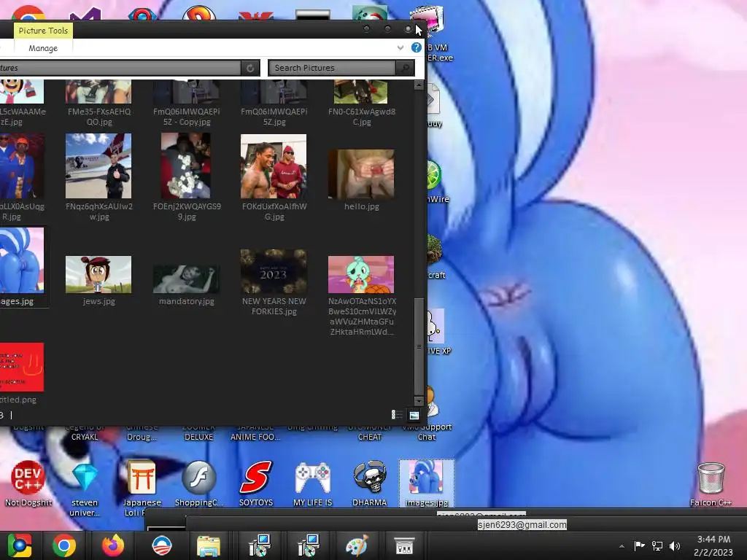Select the ANIME FOO... desktop shortcut label
This screenshot has width=747, height=560.
point(255,437)
